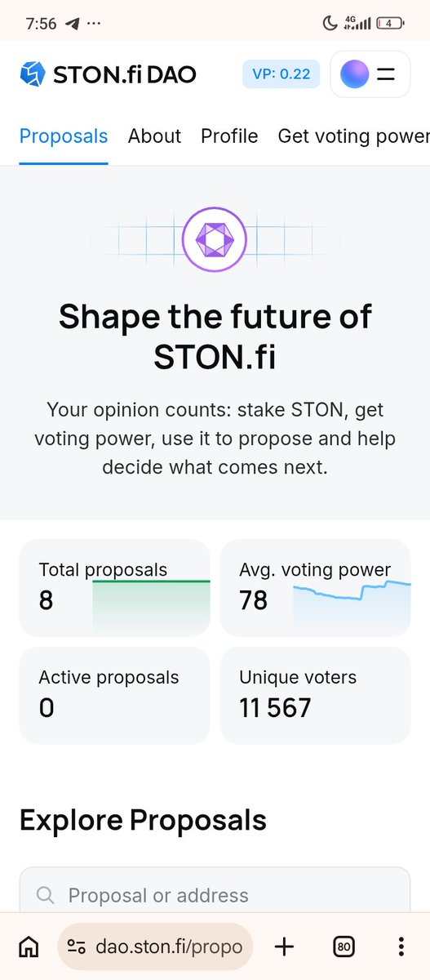
Task: Tap the Unique voters stat card
Action: pos(315,695)
